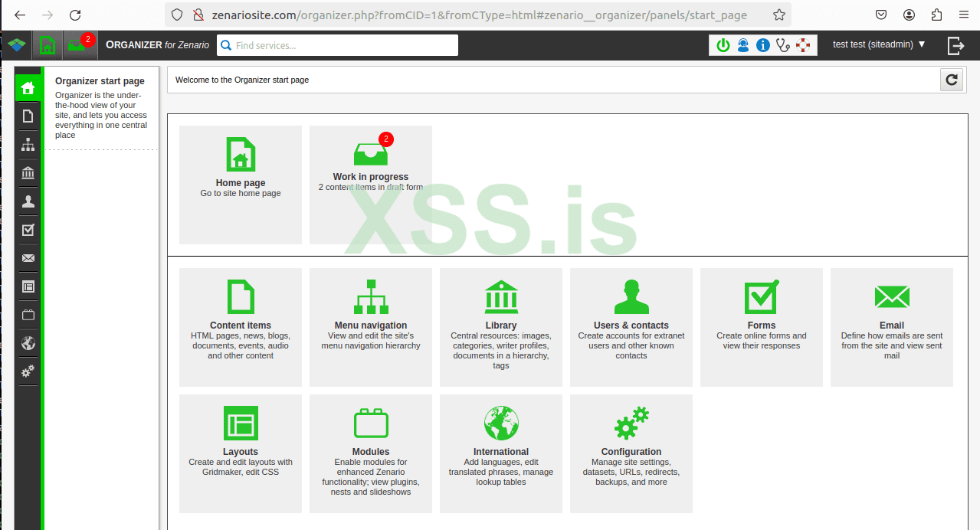Click the Zenario logo in the top bar
980x530 pixels.
16,45
